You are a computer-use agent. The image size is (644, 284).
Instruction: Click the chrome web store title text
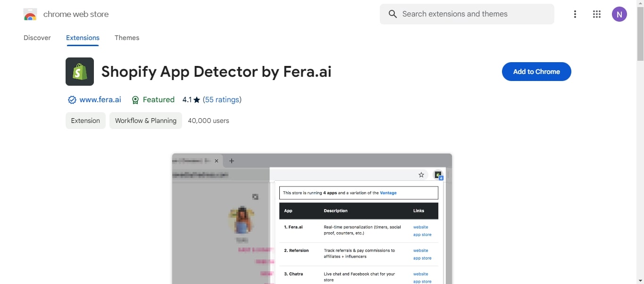76,14
